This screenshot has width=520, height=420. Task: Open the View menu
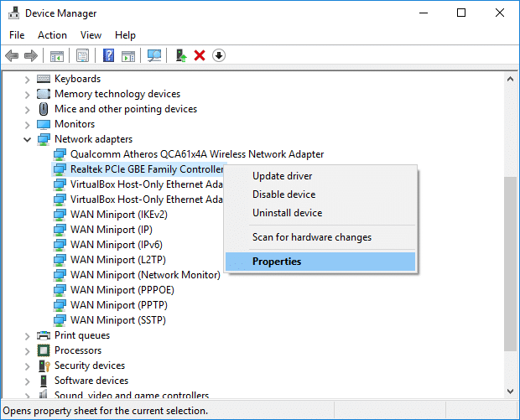91,35
